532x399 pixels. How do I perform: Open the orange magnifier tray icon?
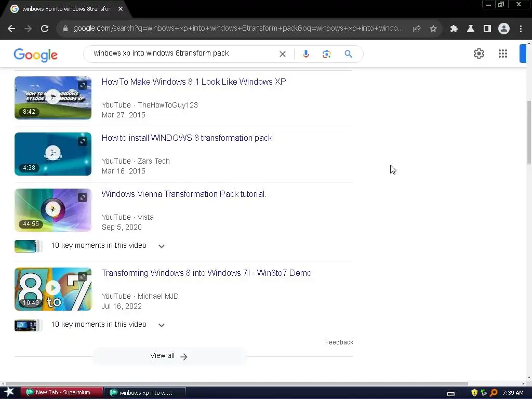494,393
